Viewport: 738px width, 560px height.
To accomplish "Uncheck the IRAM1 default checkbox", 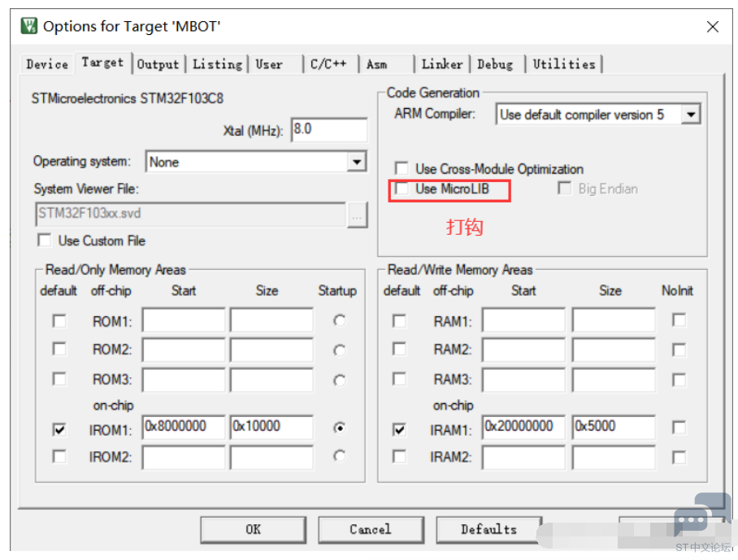I will coord(399,429).
